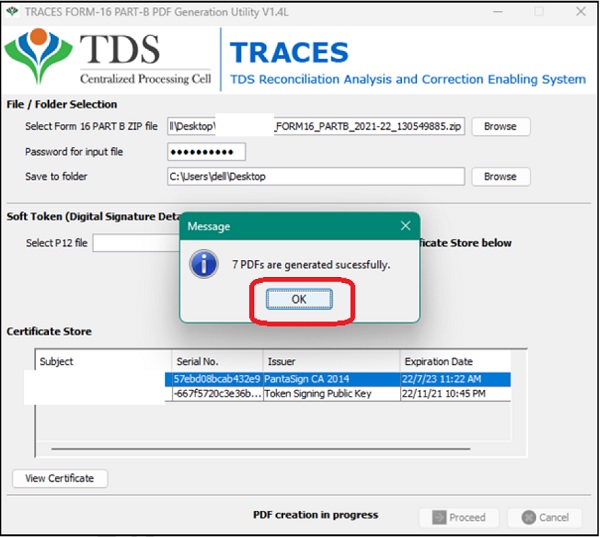Image resolution: width=600 pixels, height=537 pixels.
Task: Click expiration date 22/7/23 11:22 AM
Action: (441, 379)
